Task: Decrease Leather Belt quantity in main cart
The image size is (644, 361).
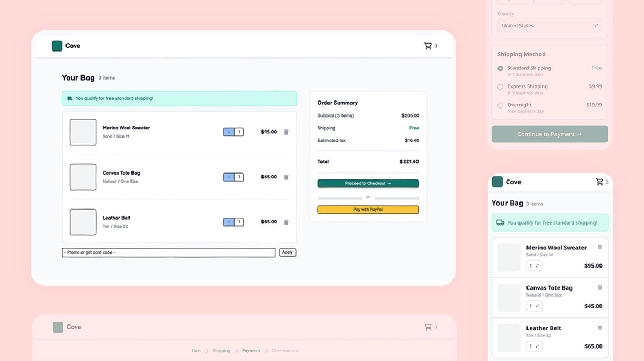Action: (229, 222)
